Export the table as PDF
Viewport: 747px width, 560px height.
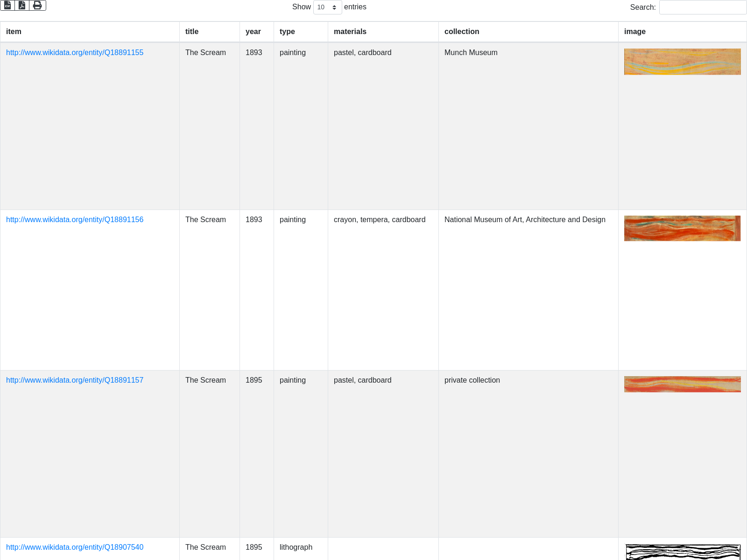pyautogui.click(x=22, y=5)
